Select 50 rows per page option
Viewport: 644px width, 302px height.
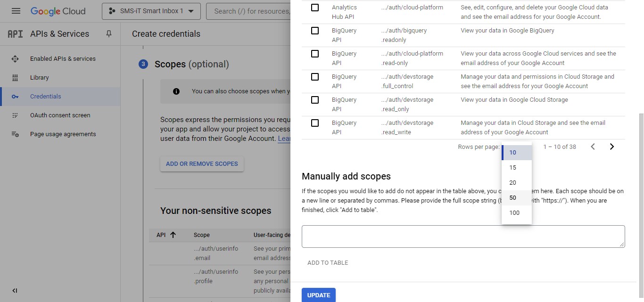(513, 198)
